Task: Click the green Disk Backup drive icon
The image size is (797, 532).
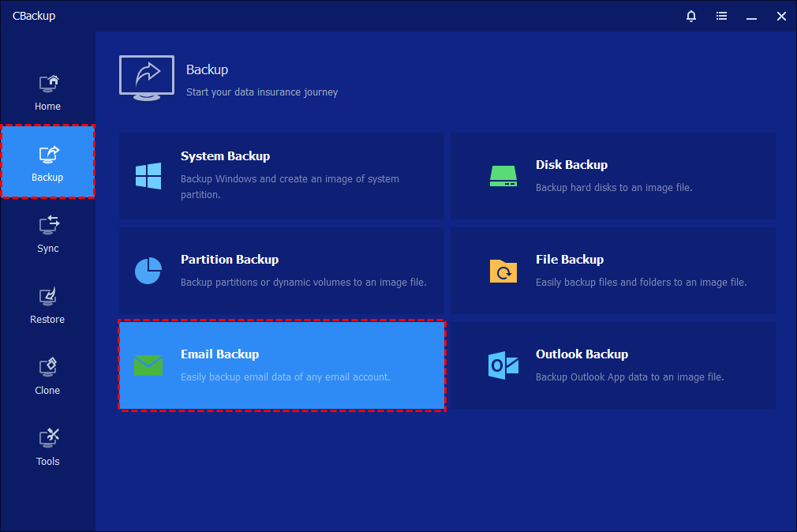Action: [x=503, y=175]
